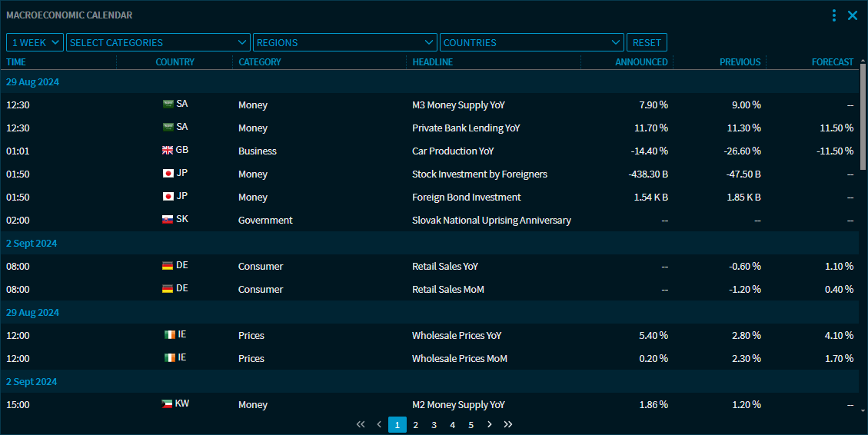This screenshot has height=435, width=868.
Task: Jump to the last page arrow
Action: pos(508,424)
